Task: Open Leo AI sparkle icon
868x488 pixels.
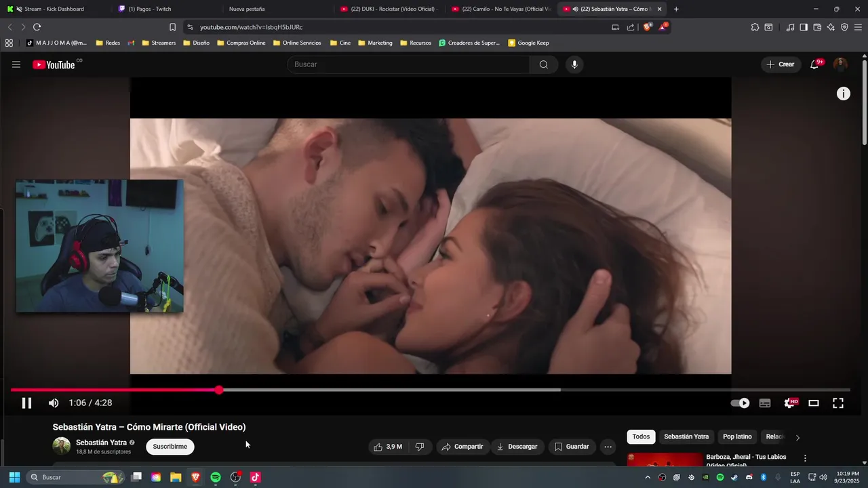Action: coord(831,27)
